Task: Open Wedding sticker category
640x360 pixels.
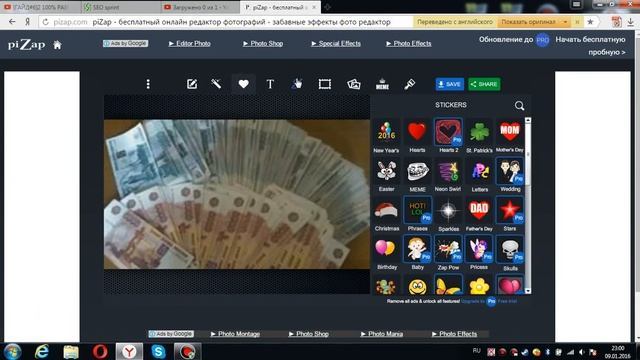Action: point(510,175)
